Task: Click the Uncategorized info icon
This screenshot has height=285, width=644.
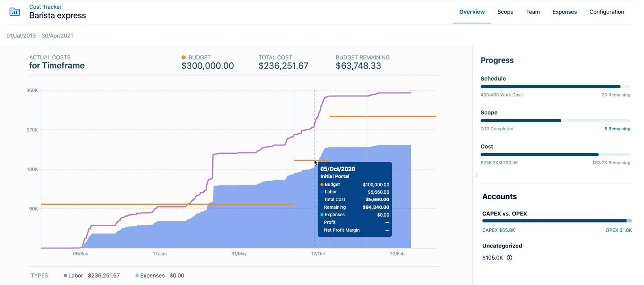Action: [x=509, y=258]
